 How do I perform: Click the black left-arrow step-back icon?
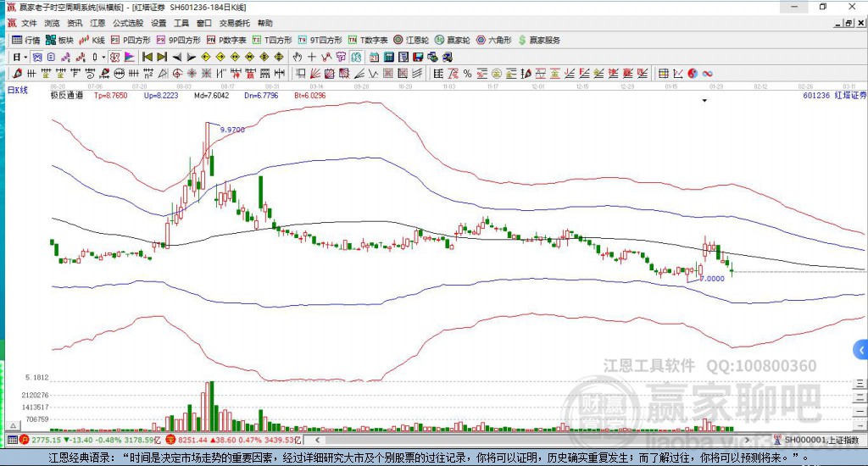coord(176,57)
